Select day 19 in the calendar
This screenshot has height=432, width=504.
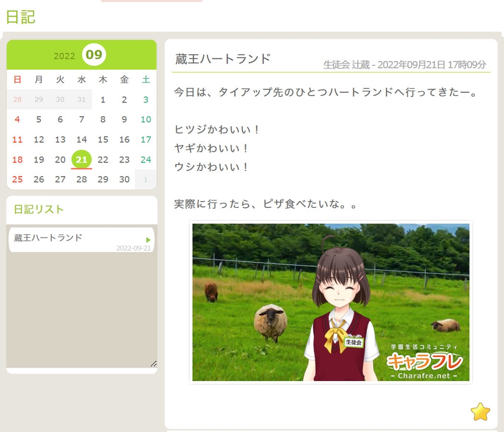point(39,159)
